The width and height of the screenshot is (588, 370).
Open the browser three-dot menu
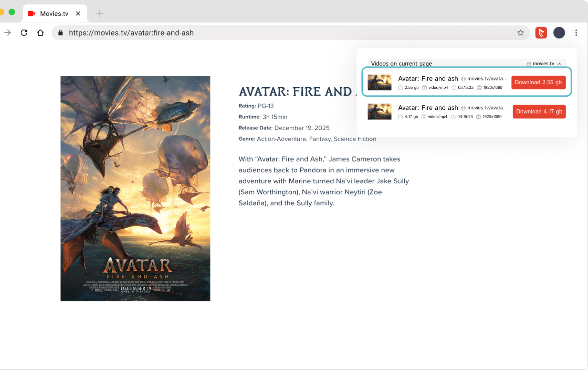[576, 33]
